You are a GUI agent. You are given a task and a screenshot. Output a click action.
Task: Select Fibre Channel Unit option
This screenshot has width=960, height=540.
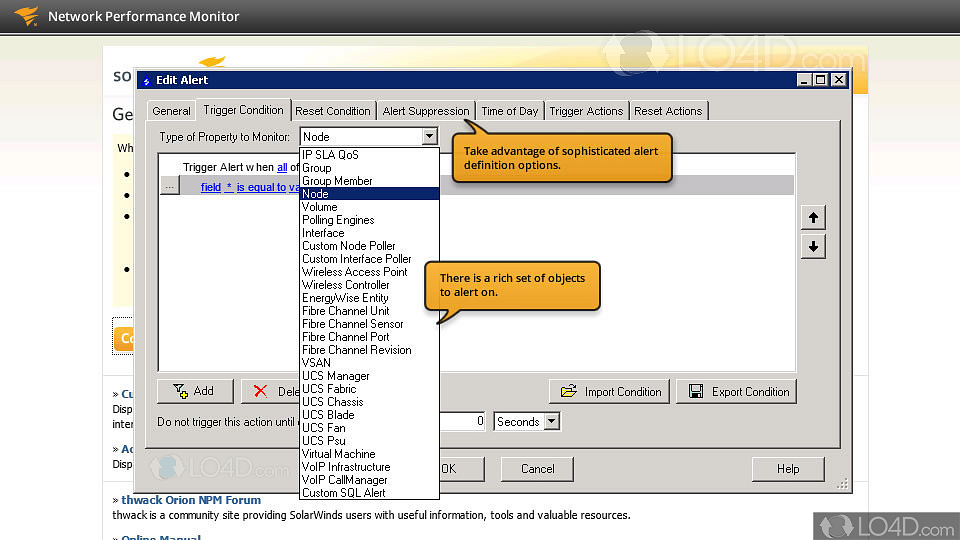tap(369, 311)
